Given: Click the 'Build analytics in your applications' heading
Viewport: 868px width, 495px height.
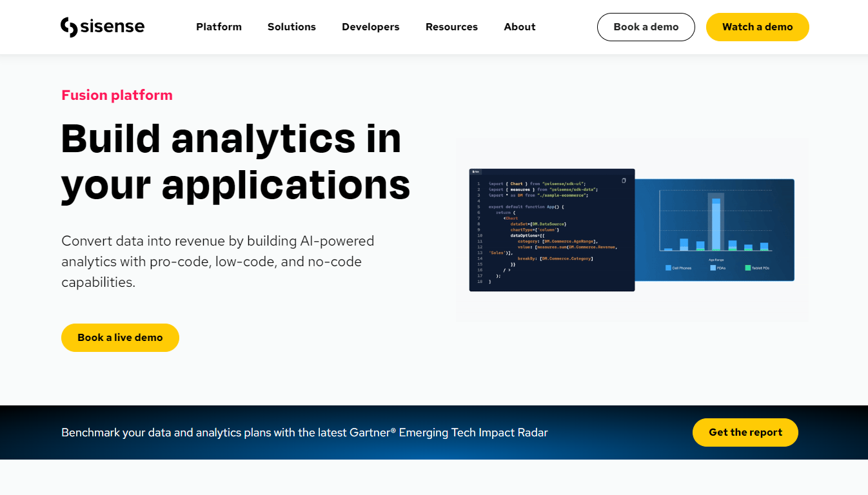Looking at the screenshot, I should pyautogui.click(x=235, y=161).
